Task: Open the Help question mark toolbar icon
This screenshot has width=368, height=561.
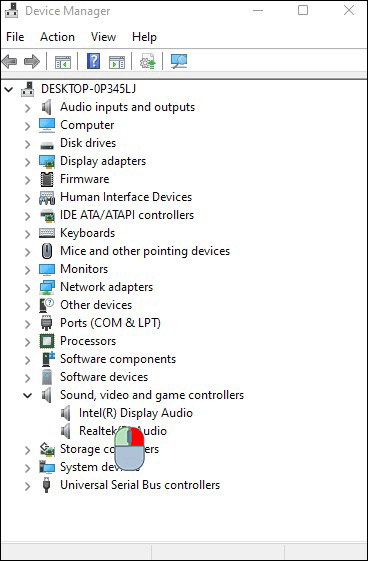Action: point(93,62)
